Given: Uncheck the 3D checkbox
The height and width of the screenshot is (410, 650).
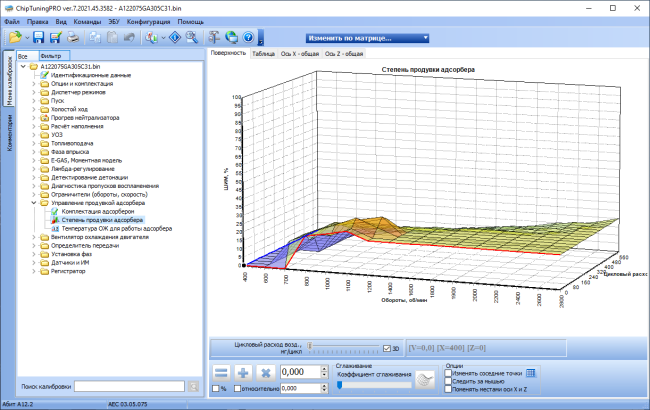Looking at the screenshot, I should point(387,349).
